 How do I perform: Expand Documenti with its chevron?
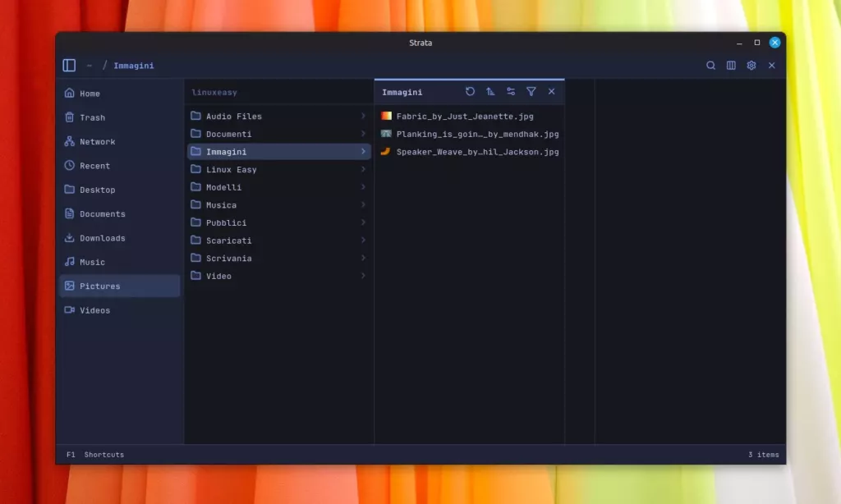363,134
